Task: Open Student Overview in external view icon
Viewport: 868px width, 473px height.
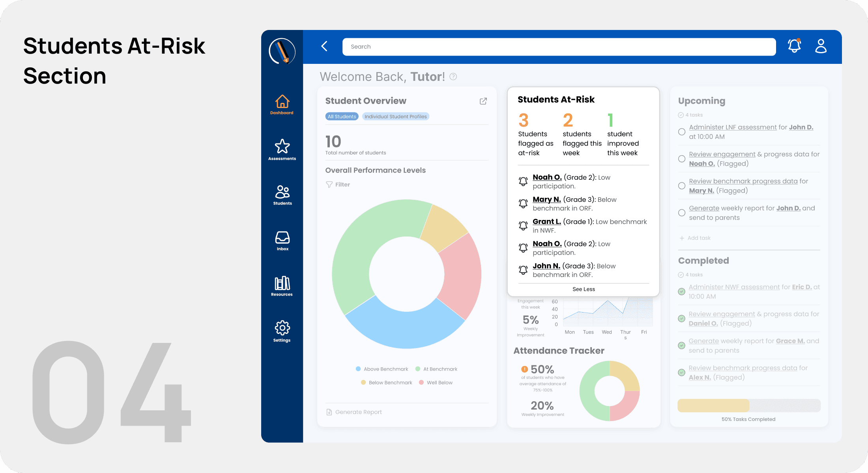Action: (483, 101)
